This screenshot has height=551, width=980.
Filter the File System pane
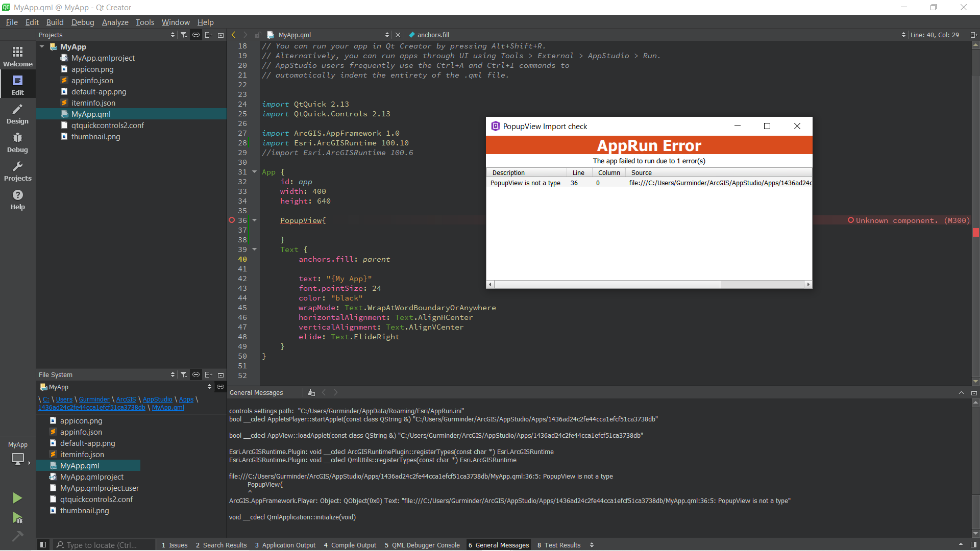184,374
